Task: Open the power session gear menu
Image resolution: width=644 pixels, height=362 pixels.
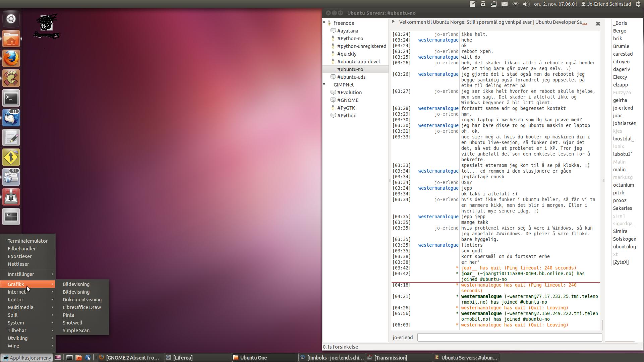Action: coord(638,4)
